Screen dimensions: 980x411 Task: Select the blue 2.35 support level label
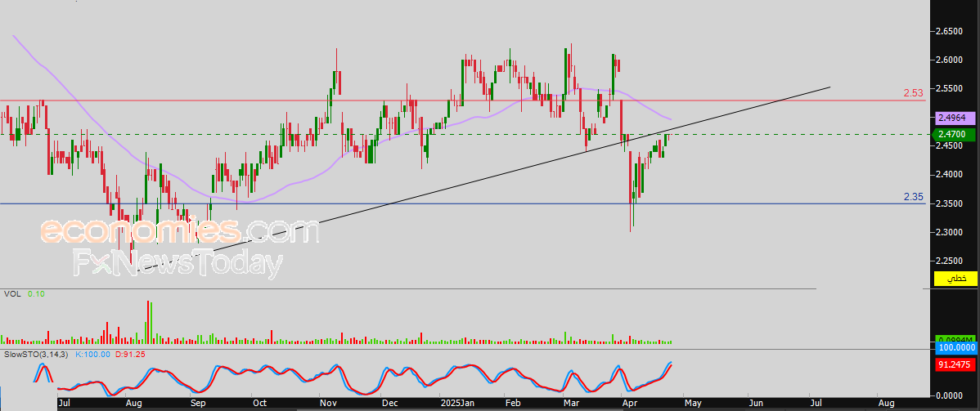coord(913,197)
